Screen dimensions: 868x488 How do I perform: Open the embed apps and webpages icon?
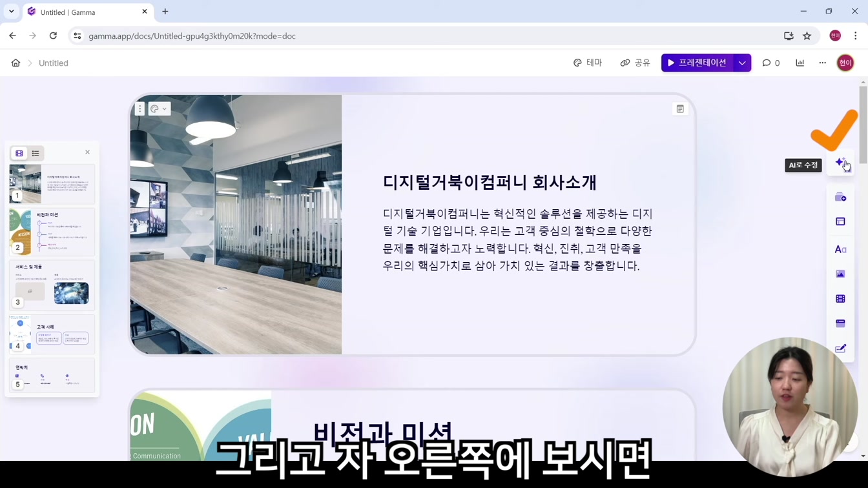click(x=840, y=323)
